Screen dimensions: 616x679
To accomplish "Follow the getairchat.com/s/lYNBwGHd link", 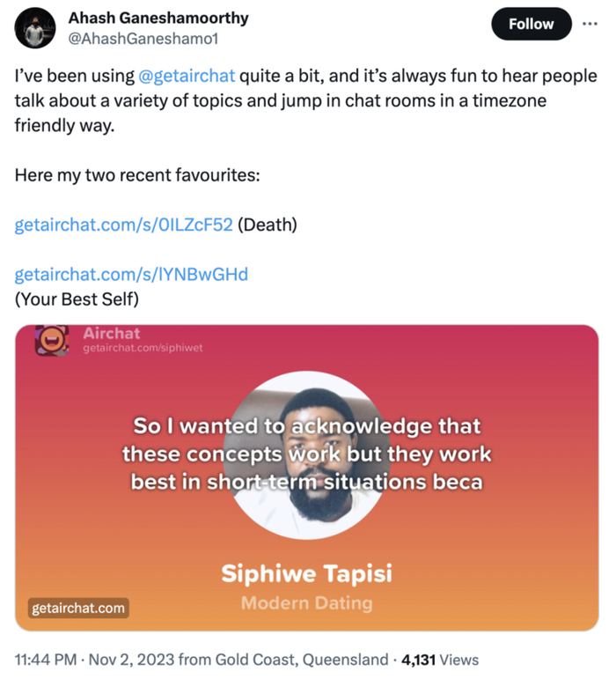I will (x=131, y=274).
